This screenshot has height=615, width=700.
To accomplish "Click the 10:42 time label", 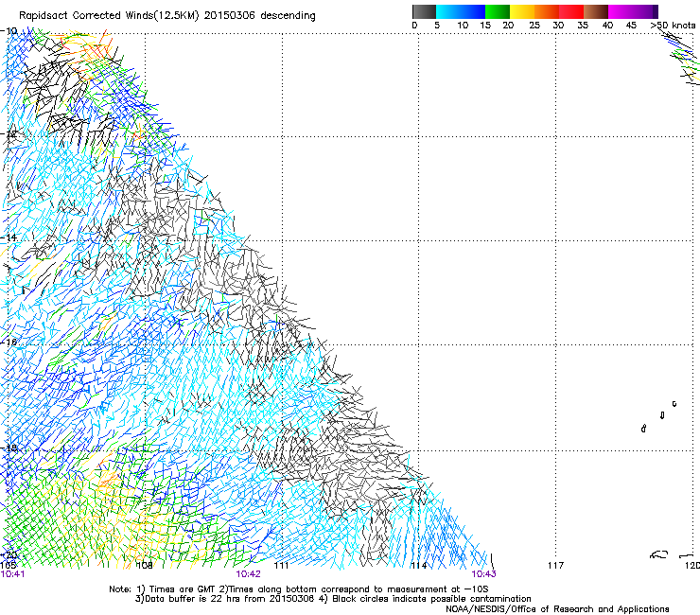I will (248, 574).
